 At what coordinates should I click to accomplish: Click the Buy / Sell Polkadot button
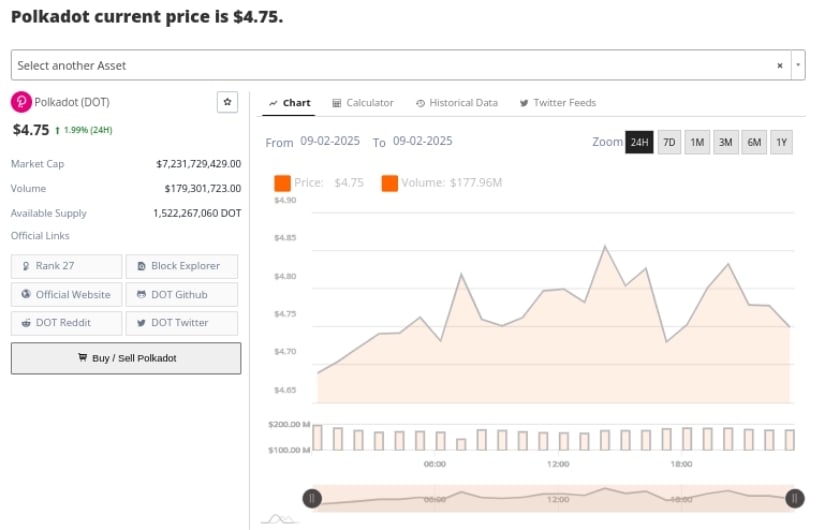click(x=126, y=358)
